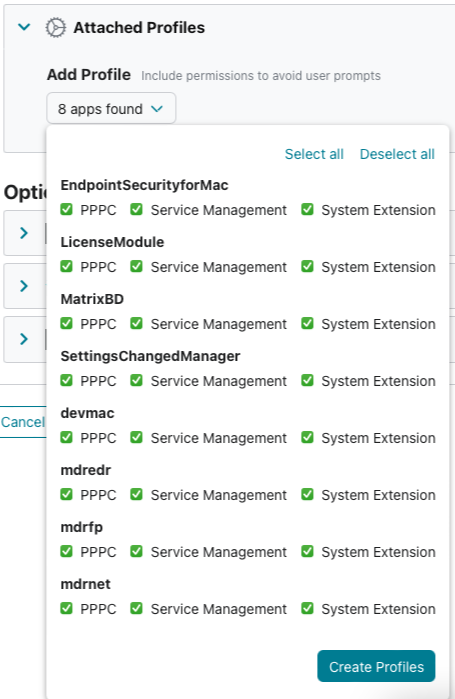
Task: Uncheck System Extension for MatrixBD
Action: pos(307,323)
